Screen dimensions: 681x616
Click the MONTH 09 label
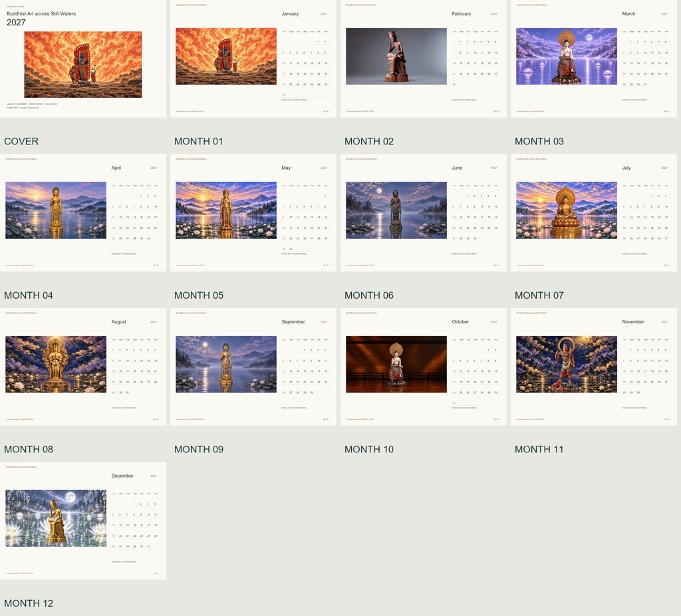pos(198,449)
